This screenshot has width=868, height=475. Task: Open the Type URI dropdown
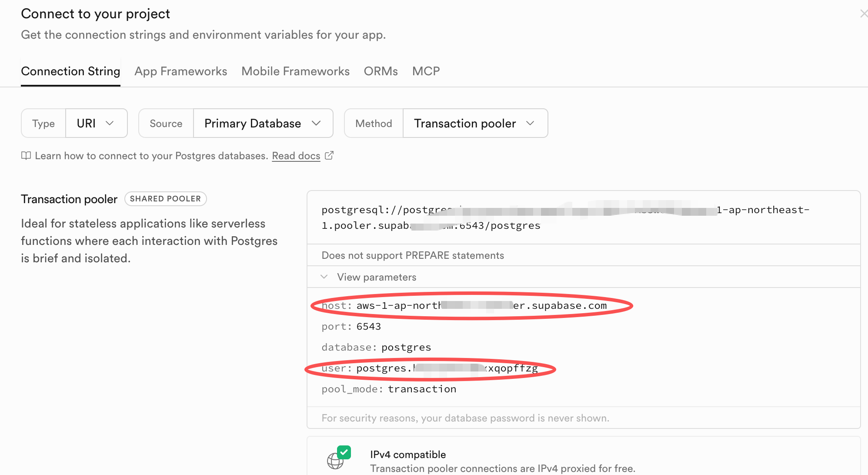coord(96,124)
